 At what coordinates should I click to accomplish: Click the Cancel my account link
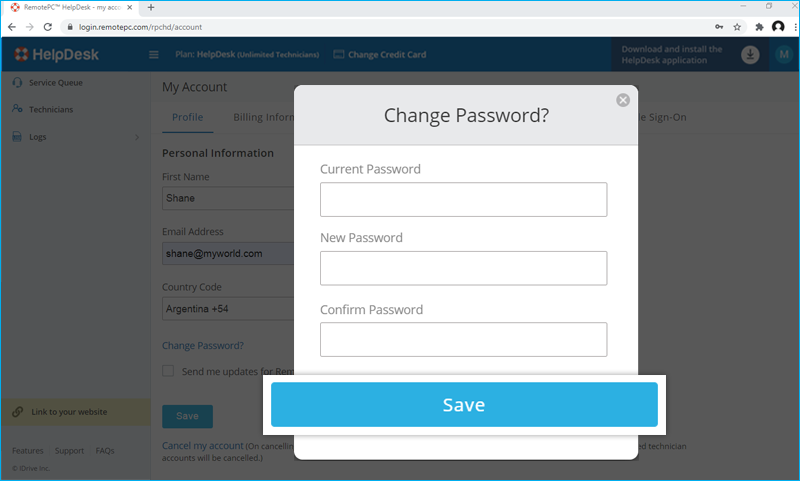(x=202, y=445)
